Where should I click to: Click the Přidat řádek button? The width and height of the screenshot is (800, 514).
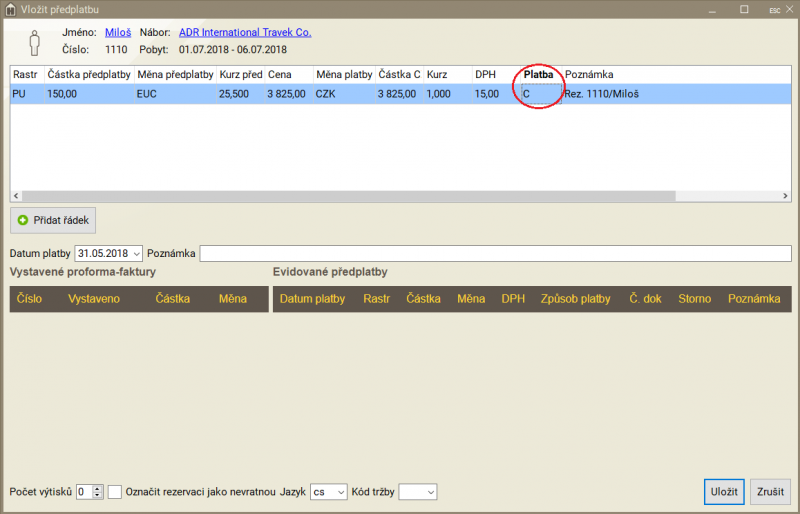53,219
